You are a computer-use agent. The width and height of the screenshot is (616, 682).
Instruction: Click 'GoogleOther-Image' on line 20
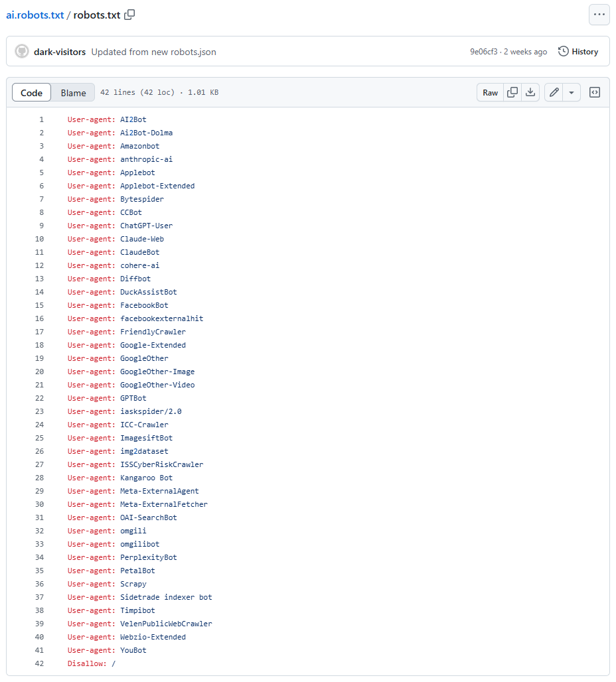tap(157, 372)
